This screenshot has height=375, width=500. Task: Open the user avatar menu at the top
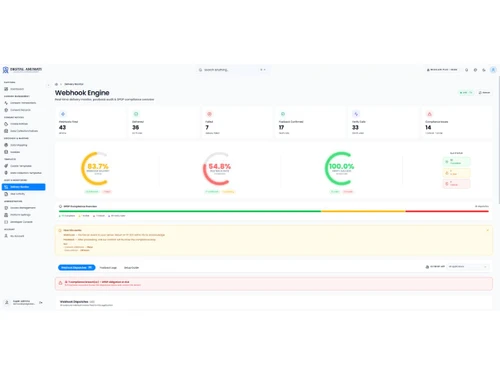493,70
